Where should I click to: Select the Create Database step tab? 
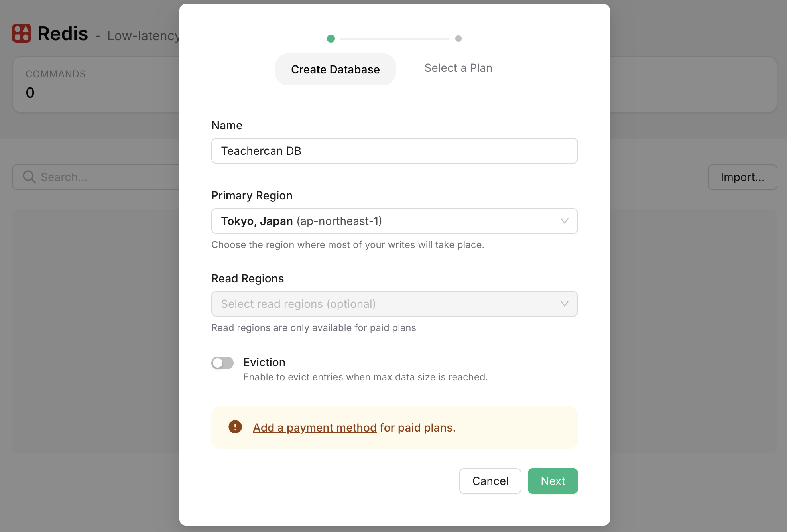coord(335,69)
